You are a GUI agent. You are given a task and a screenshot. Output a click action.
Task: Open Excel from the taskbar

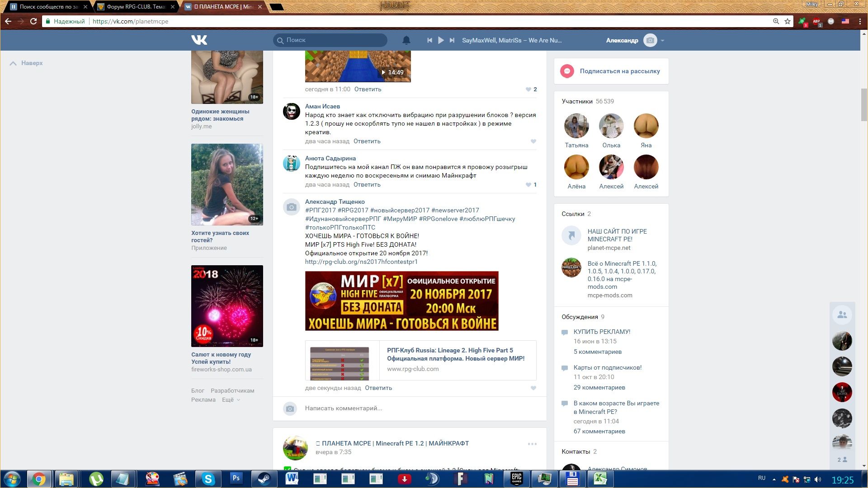pos(600,479)
